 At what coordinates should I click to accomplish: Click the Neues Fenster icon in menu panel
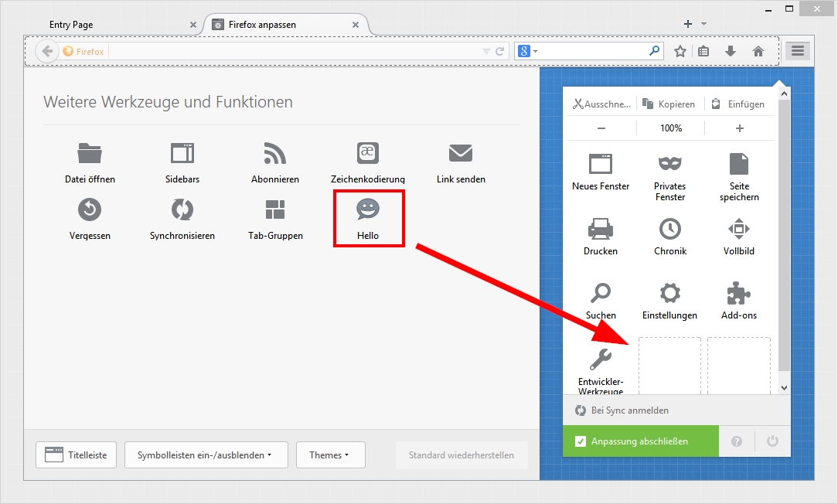[x=601, y=164]
